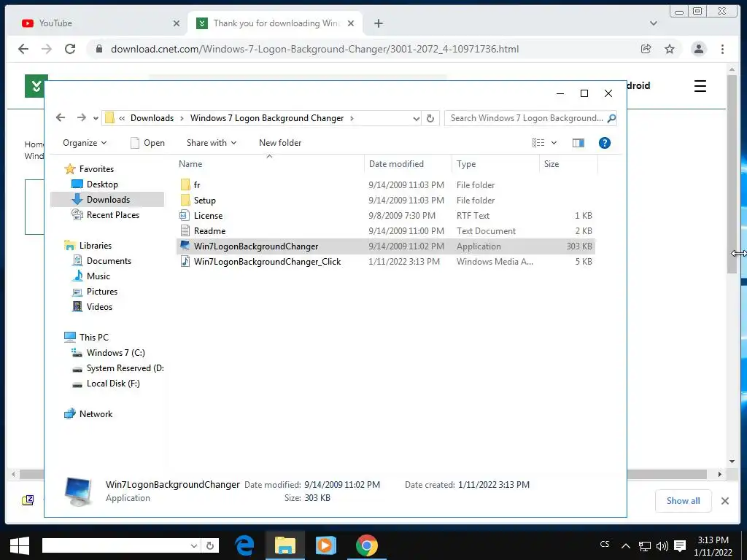
Task: Reload the Chrome page
Action: [70, 49]
